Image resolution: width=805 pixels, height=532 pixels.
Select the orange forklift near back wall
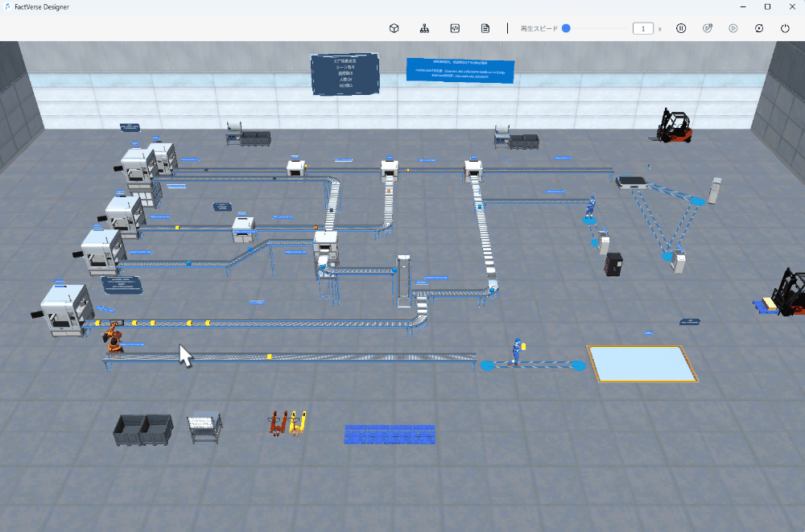click(674, 126)
